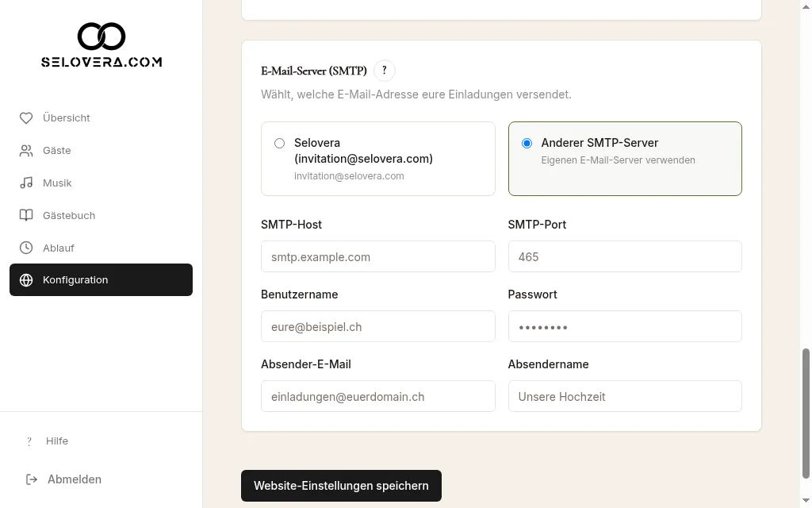Open the SMTP help question mark button
This screenshot has height=508, width=812.
coord(385,71)
